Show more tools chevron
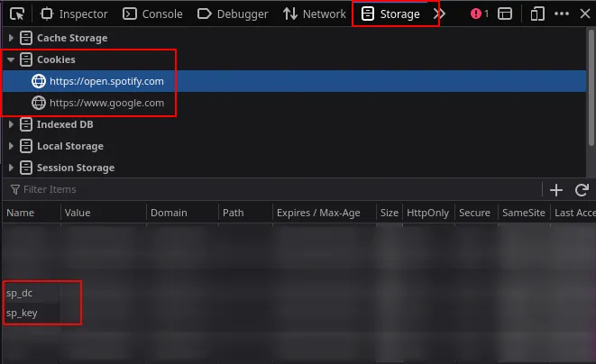596x364 pixels. tap(439, 14)
